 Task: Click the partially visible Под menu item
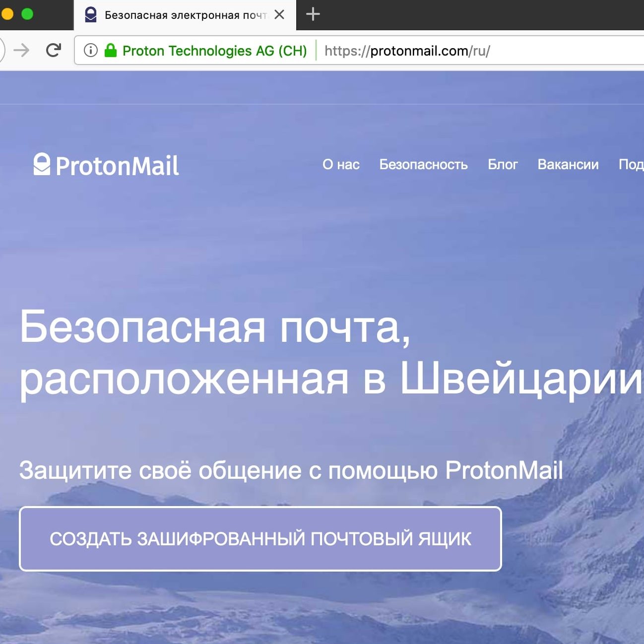pyautogui.click(x=631, y=165)
